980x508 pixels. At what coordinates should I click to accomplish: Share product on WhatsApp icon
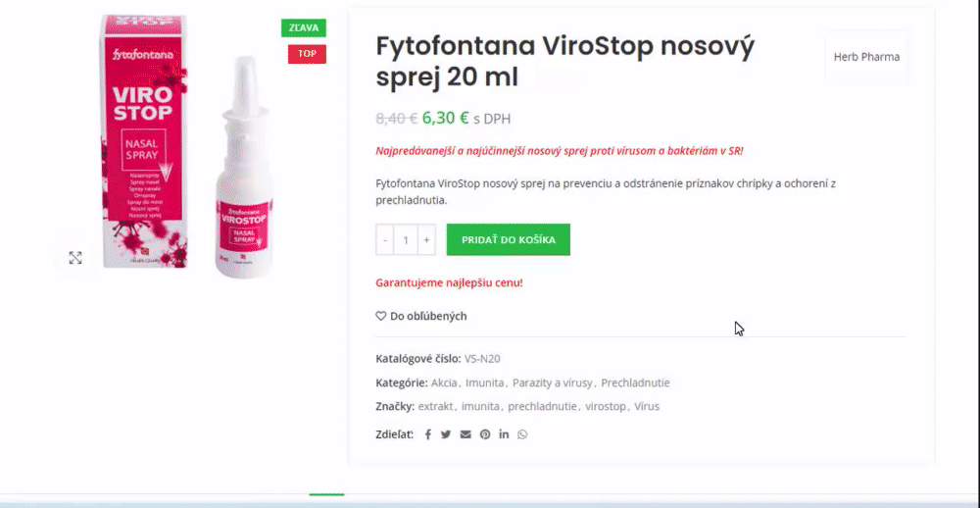522,434
